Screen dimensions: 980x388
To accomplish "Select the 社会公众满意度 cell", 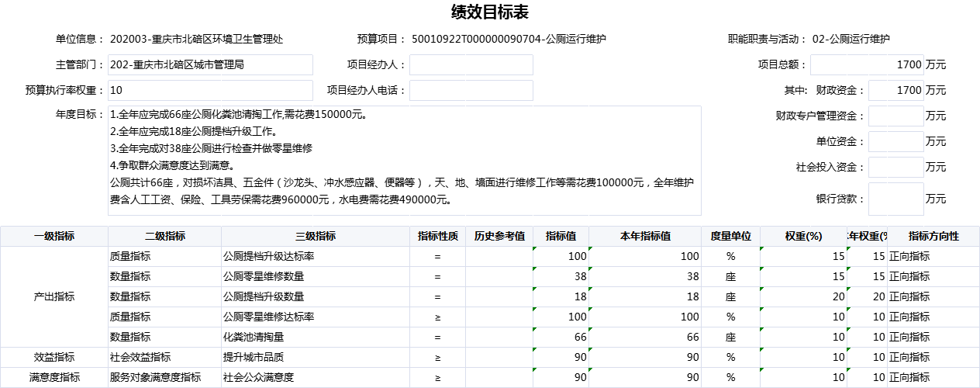I will click(x=316, y=378).
